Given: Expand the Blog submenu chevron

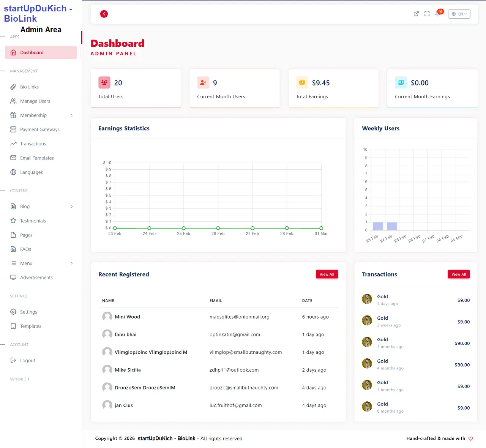Looking at the screenshot, I should click(x=71, y=206).
